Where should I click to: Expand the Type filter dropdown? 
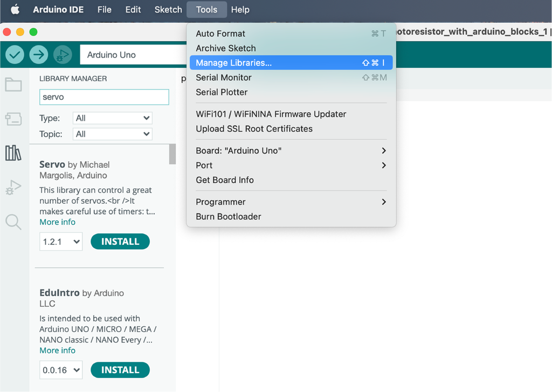coord(112,118)
